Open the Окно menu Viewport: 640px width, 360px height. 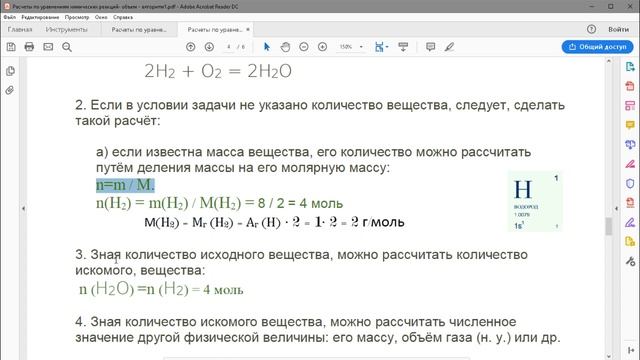(x=101, y=17)
